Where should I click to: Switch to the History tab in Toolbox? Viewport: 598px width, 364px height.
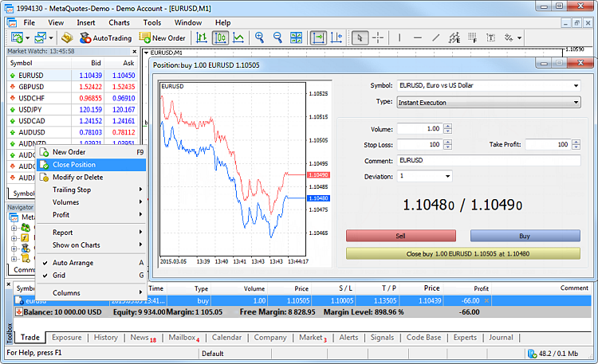(x=105, y=338)
